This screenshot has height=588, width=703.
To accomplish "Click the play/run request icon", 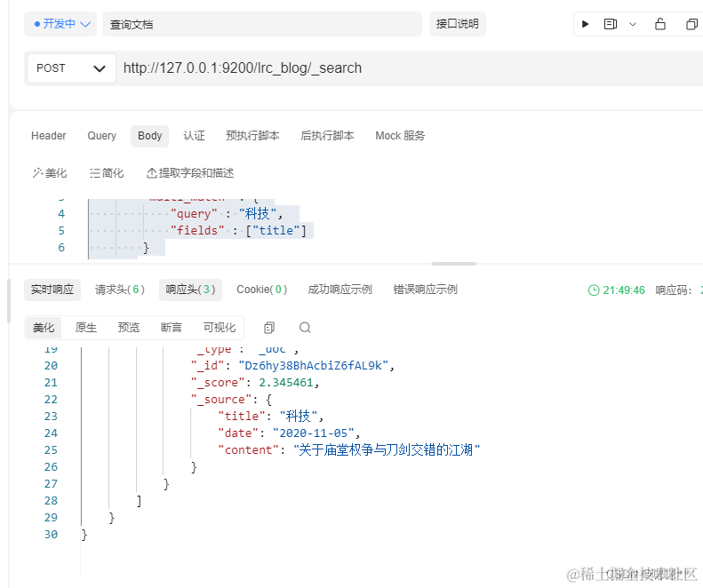I will pyautogui.click(x=585, y=24).
